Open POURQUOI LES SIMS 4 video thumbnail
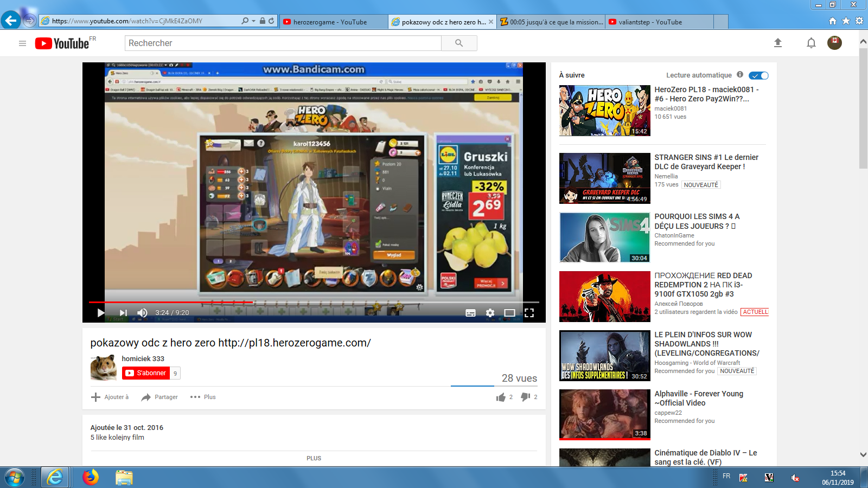Screen dimensions: 868x488 [605, 237]
